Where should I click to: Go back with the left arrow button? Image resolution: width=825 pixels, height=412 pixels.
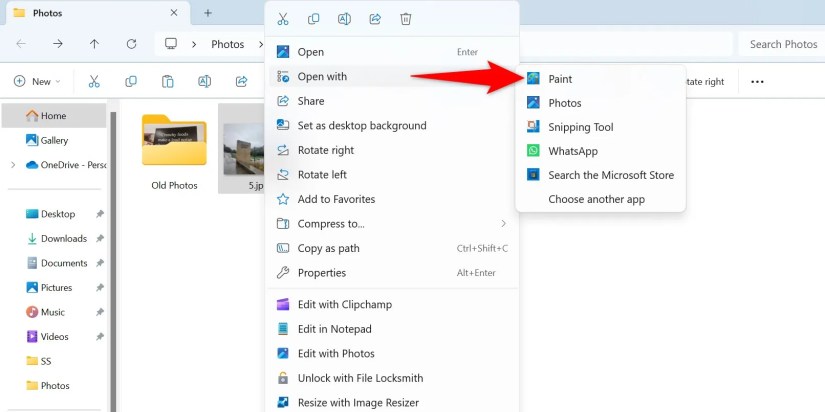tap(21, 44)
